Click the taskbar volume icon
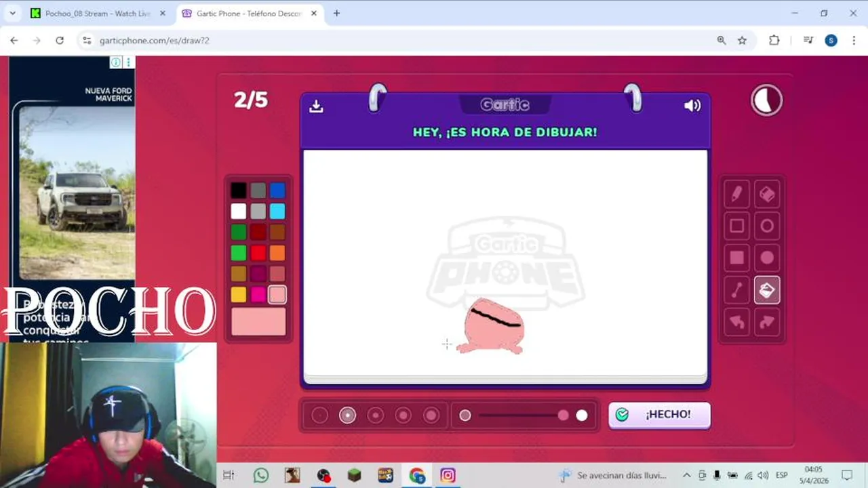The height and width of the screenshot is (488, 868). tap(763, 475)
